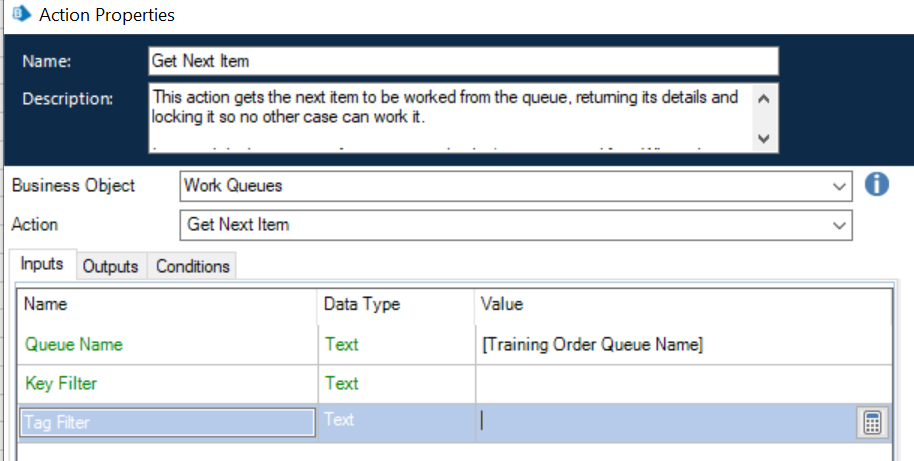Click the Tag Filter name cell
The height and width of the screenshot is (461, 914).
coord(167,422)
